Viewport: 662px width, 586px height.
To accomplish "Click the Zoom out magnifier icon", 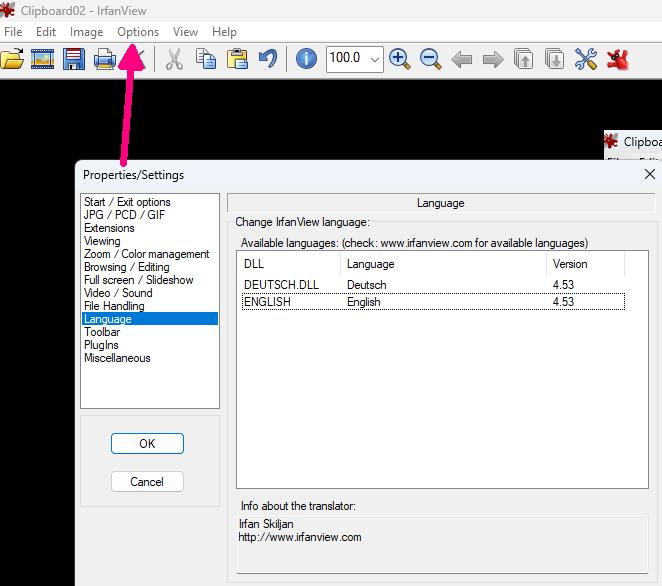I will coord(431,59).
